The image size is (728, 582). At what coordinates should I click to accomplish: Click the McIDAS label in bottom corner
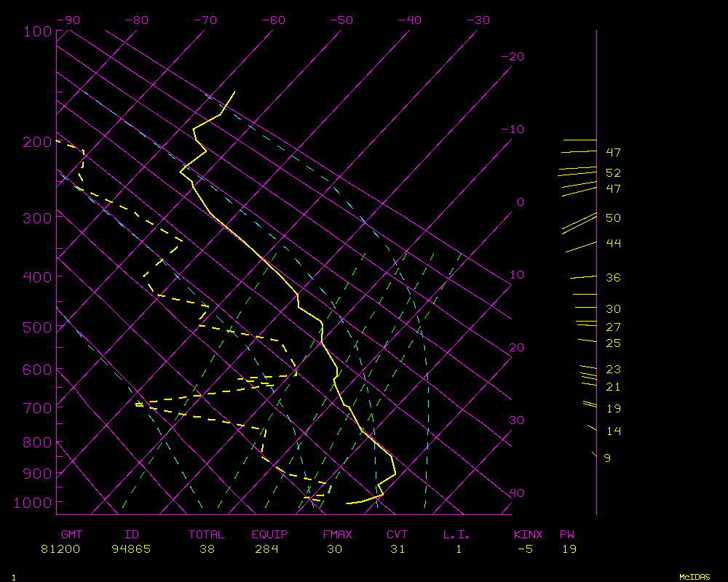pos(695,577)
